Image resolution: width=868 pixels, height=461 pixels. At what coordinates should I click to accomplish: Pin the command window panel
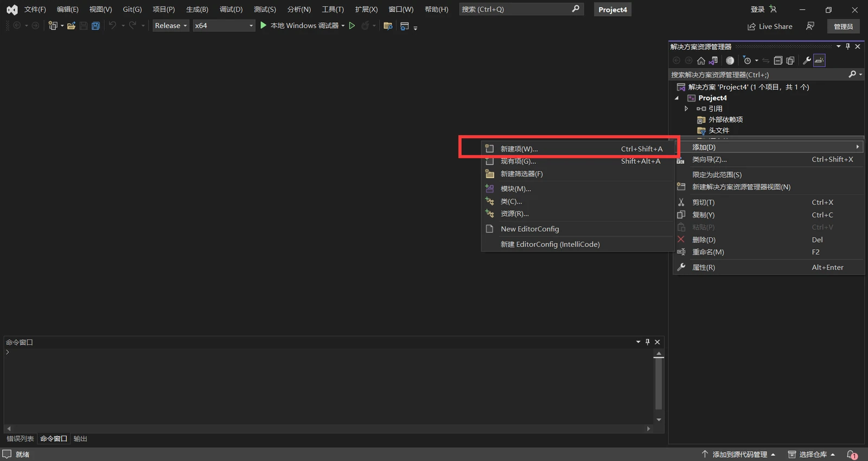click(x=647, y=342)
